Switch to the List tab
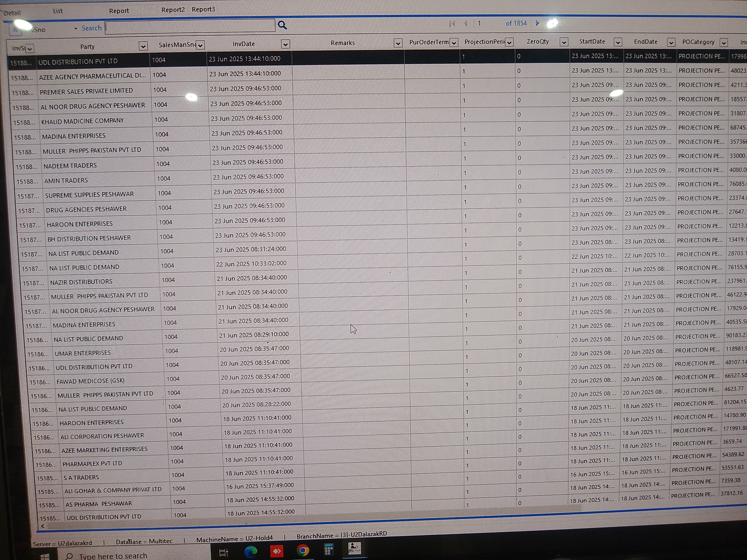The image size is (747, 560). pyautogui.click(x=58, y=11)
